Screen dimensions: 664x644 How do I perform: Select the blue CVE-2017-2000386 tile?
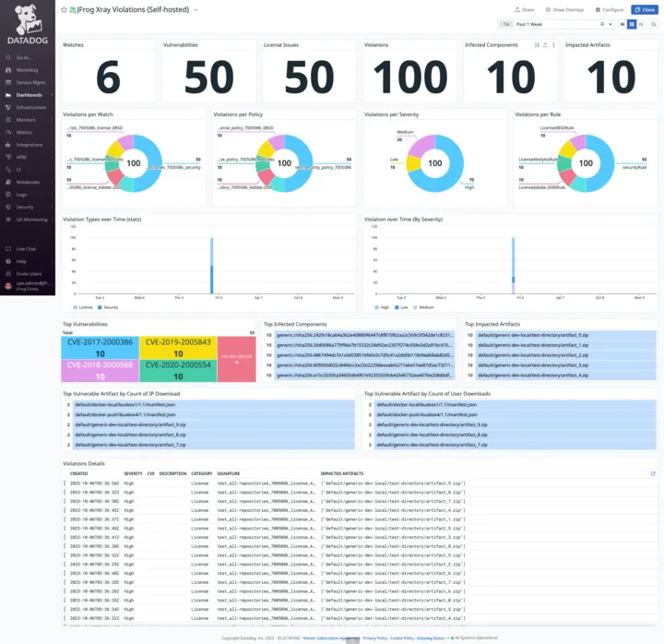(100, 348)
